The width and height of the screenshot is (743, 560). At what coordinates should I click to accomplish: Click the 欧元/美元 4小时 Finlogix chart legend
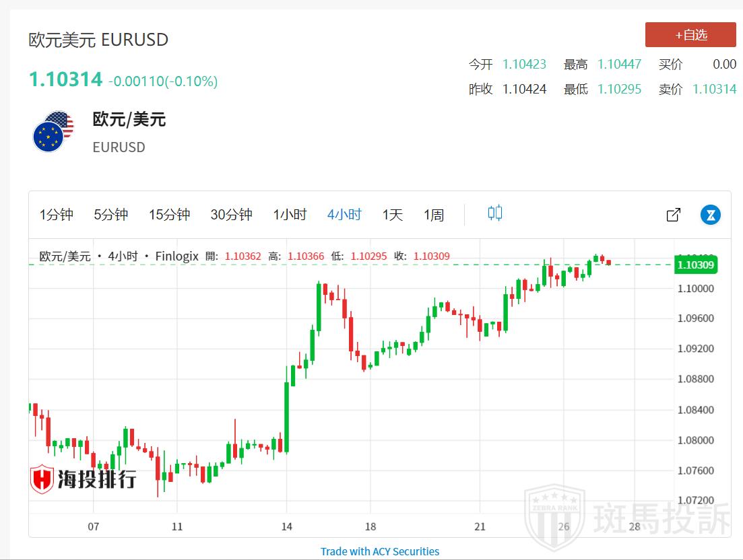[x=119, y=256]
